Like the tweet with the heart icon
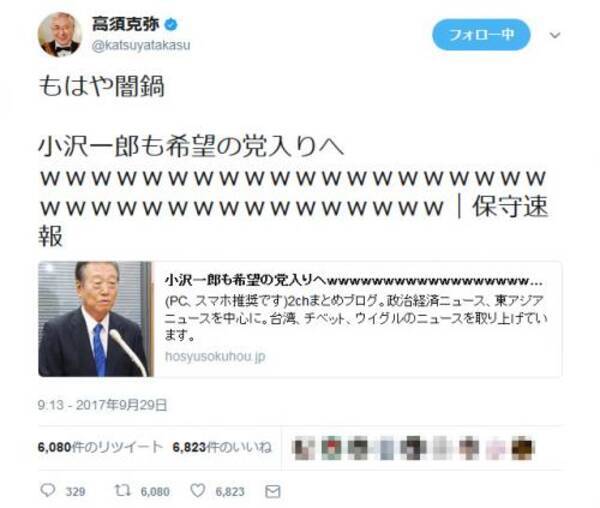This screenshot has height=508, width=600. coord(198,490)
